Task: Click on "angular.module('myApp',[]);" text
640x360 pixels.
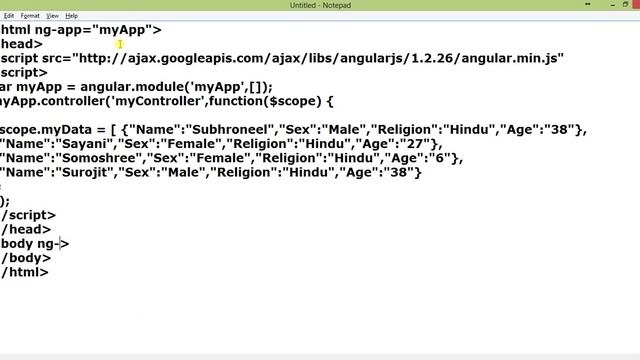Action: pyautogui.click(x=176, y=87)
